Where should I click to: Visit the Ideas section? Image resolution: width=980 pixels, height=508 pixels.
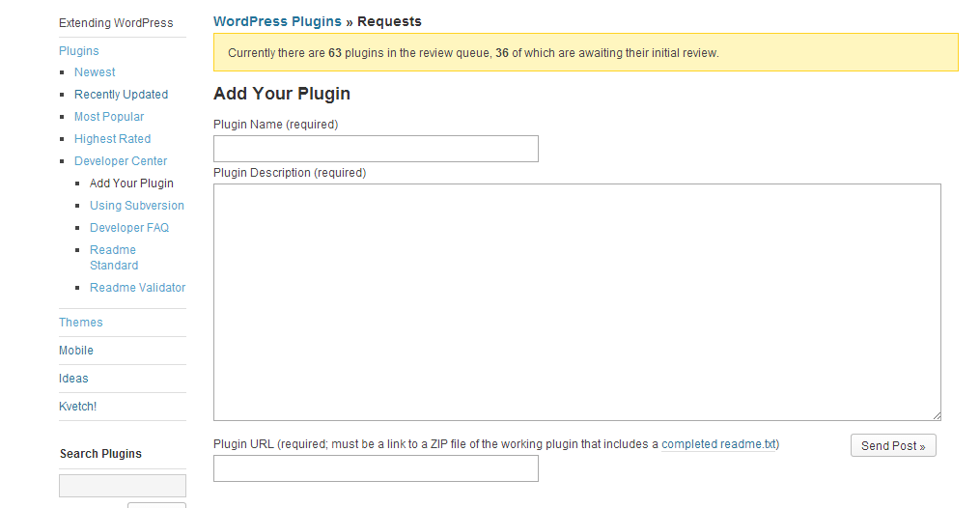[x=73, y=379]
